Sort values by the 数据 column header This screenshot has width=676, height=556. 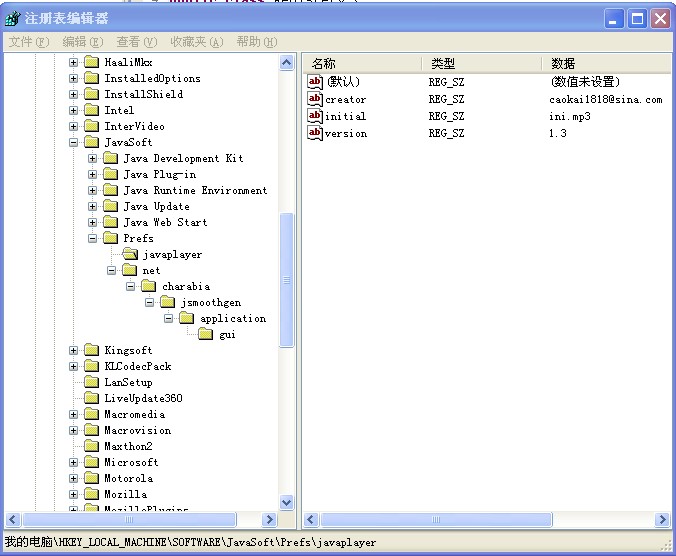coord(606,63)
